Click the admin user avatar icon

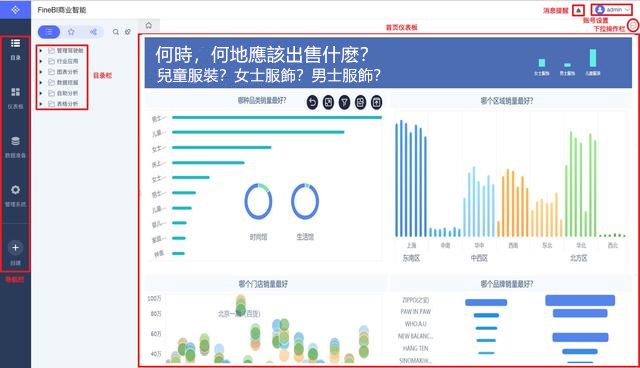600,9
